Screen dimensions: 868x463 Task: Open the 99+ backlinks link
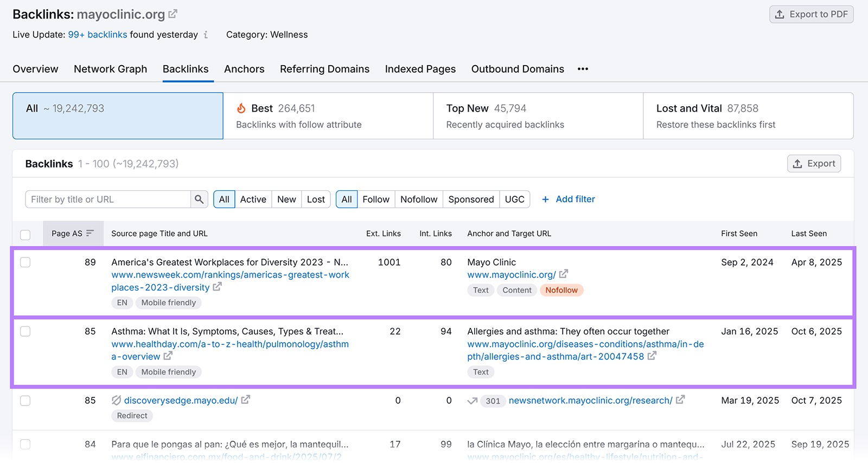[98, 35]
